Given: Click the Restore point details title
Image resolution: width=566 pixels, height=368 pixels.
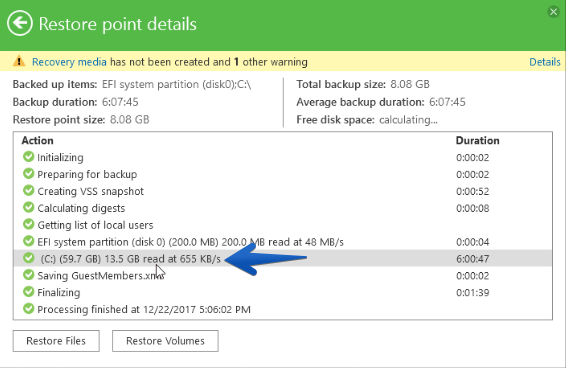Looking at the screenshot, I should [x=118, y=24].
